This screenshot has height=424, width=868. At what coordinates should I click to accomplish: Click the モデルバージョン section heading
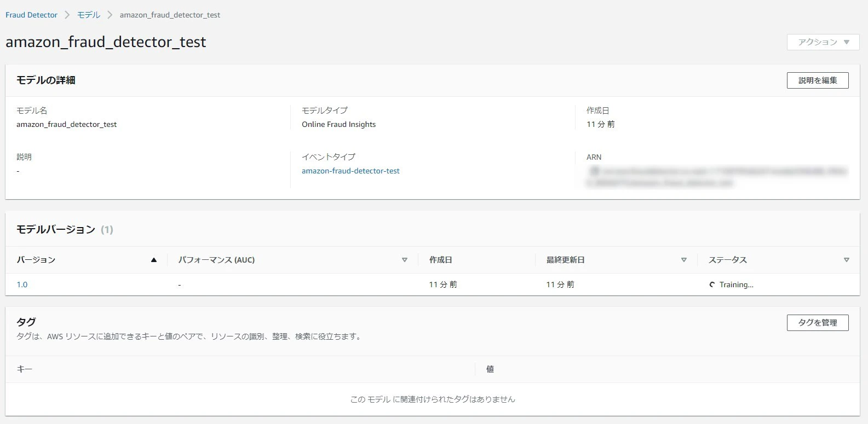56,230
